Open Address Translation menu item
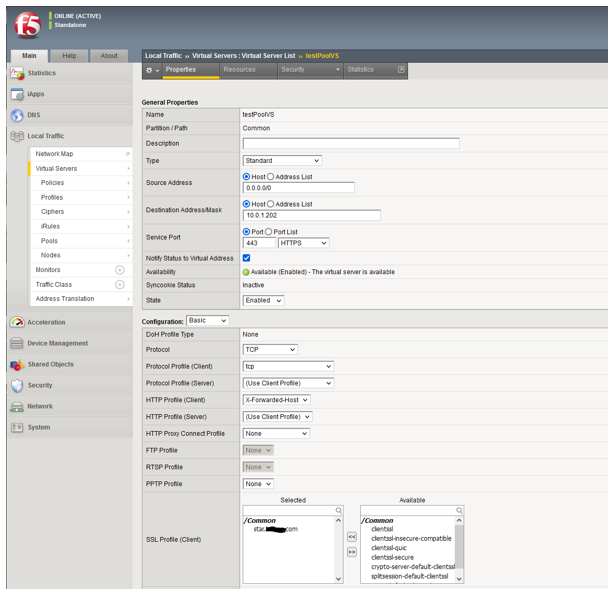The height and width of the screenshot is (592, 613). pos(81,299)
